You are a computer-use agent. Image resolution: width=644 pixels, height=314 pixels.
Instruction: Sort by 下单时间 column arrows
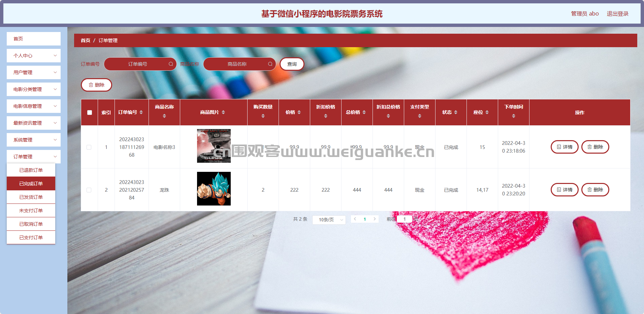click(x=514, y=116)
